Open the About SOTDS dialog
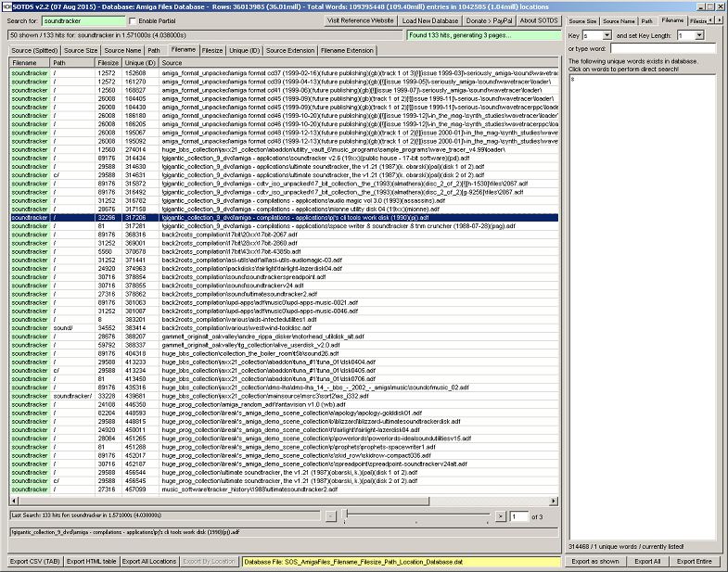The image size is (728, 572). [539, 19]
